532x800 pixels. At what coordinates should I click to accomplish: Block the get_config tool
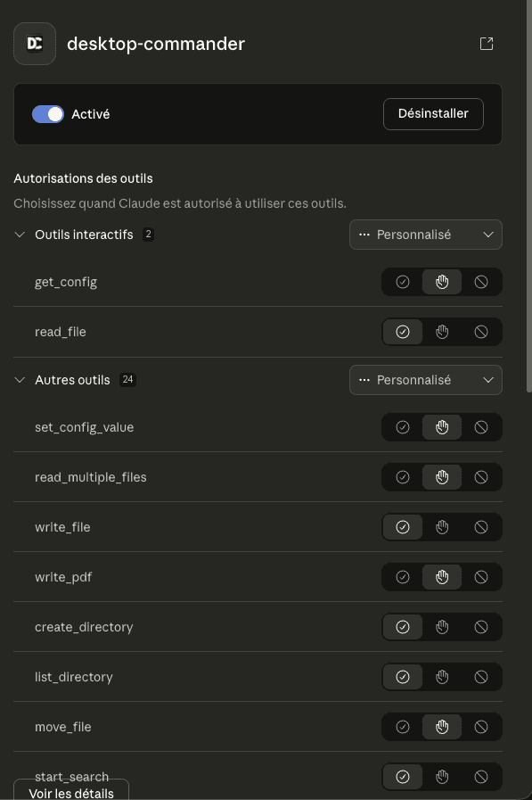tap(481, 282)
